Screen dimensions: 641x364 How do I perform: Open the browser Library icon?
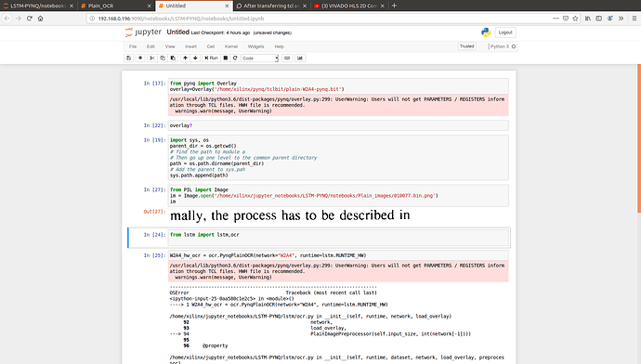(588, 19)
